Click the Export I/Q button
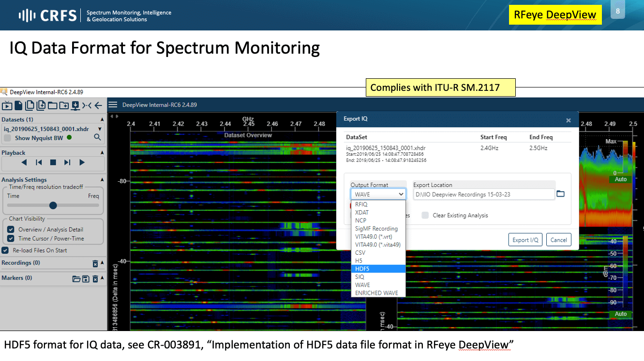Viewport: 644px width, 361px height. click(525, 239)
